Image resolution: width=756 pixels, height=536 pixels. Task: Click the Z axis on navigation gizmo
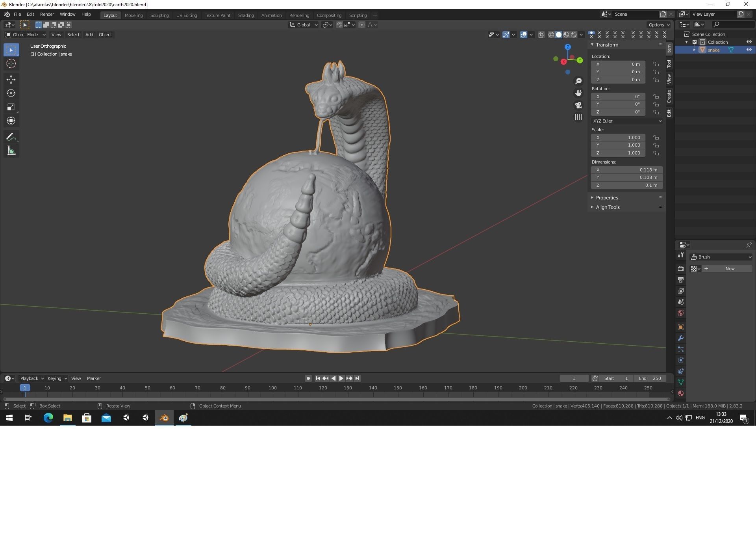click(568, 47)
